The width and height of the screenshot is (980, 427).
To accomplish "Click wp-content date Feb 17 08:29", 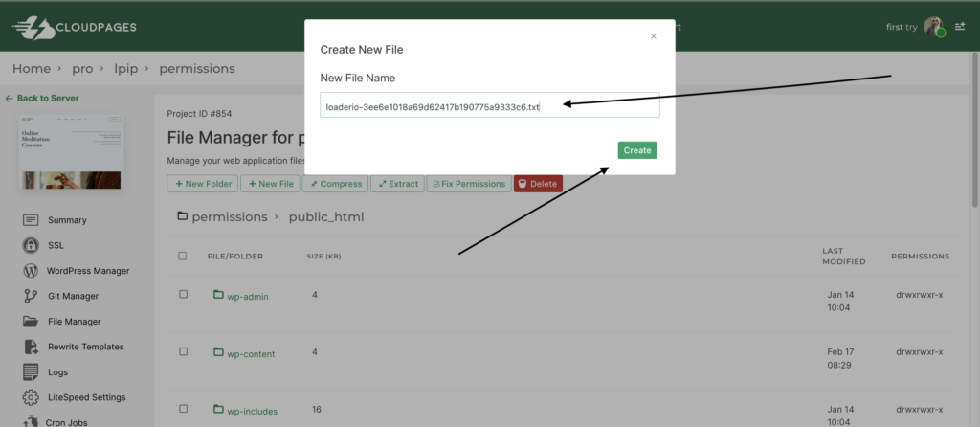I will click(840, 358).
